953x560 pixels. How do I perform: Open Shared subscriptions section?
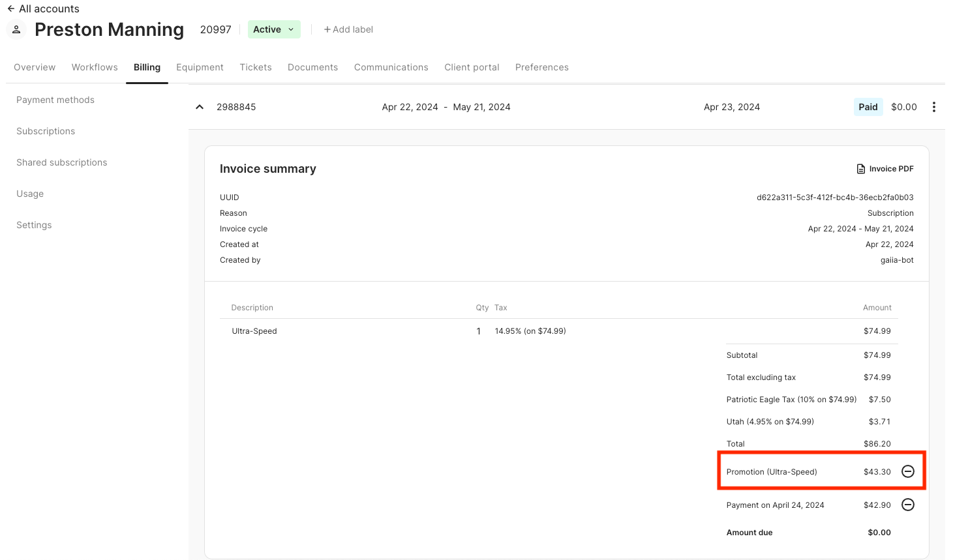click(x=61, y=162)
